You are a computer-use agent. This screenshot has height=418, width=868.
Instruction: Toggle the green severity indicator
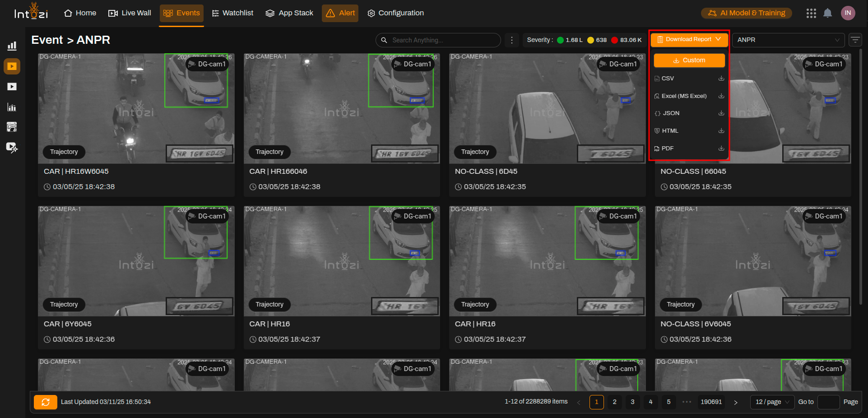(x=560, y=40)
